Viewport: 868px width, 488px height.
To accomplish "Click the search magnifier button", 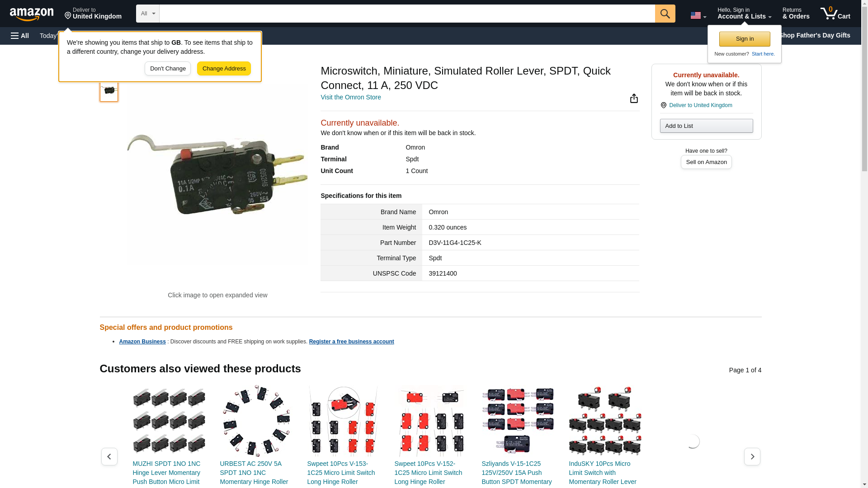I will click(665, 14).
